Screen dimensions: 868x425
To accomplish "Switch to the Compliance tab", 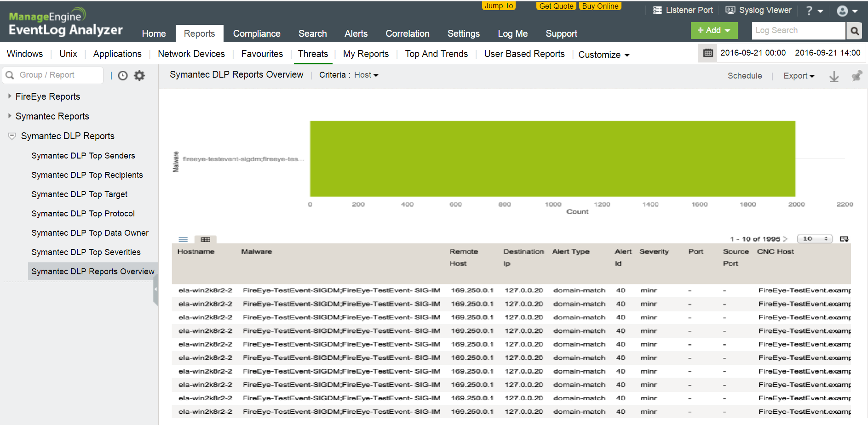I will 256,34.
